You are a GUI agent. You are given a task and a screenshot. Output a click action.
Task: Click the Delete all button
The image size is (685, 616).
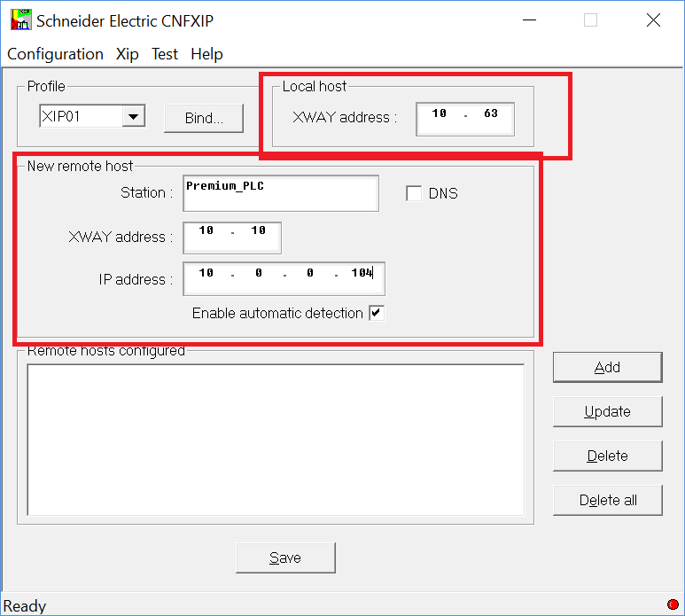click(607, 500)
